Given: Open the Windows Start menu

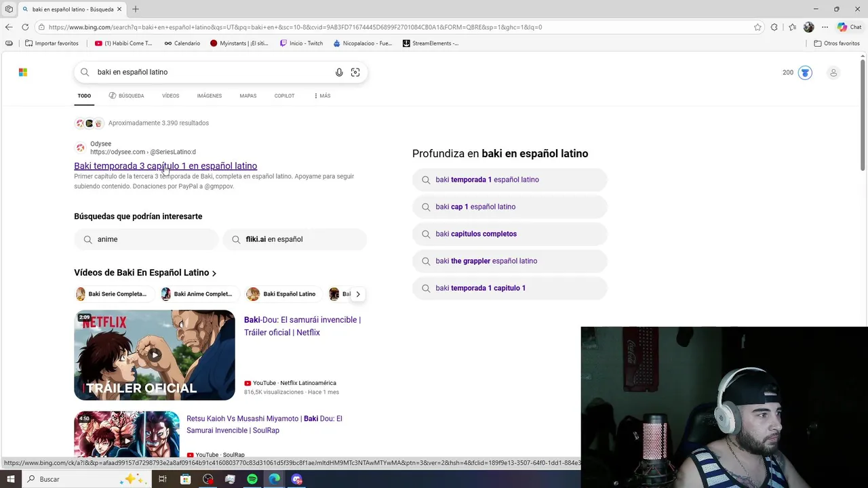Looking at the screenshot, I should point(11,479).
